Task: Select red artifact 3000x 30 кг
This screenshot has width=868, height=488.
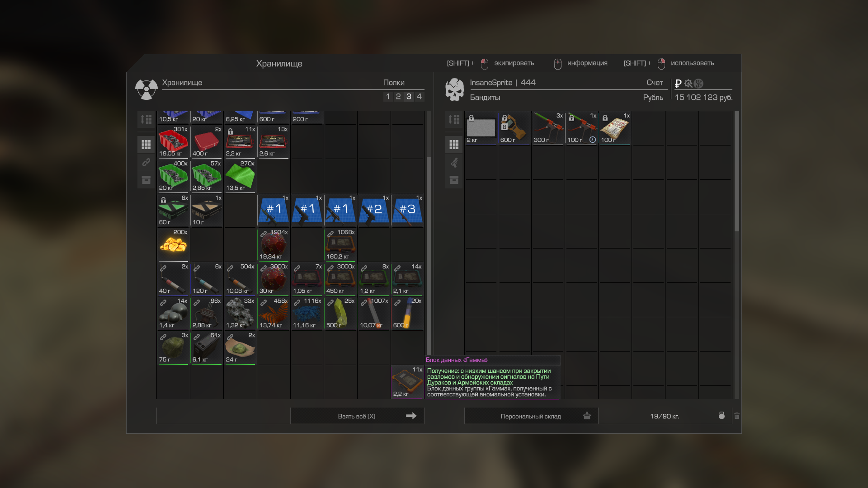Action: tap(274, 279)
